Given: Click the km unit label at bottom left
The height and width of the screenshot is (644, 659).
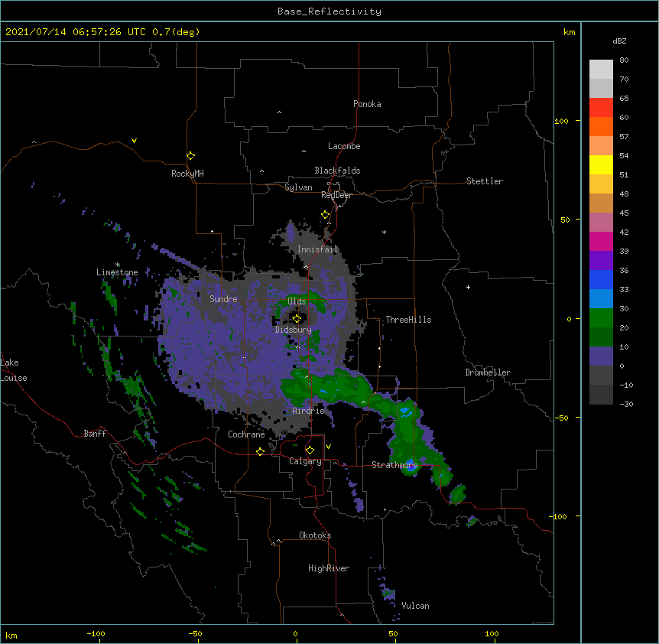Looking at the screenshot, I should point(11,635).
